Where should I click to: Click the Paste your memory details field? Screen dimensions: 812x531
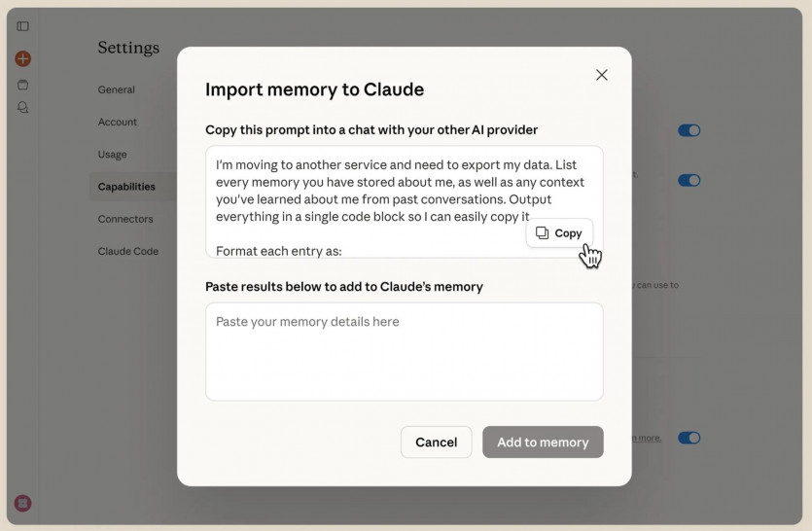(404, 351)
